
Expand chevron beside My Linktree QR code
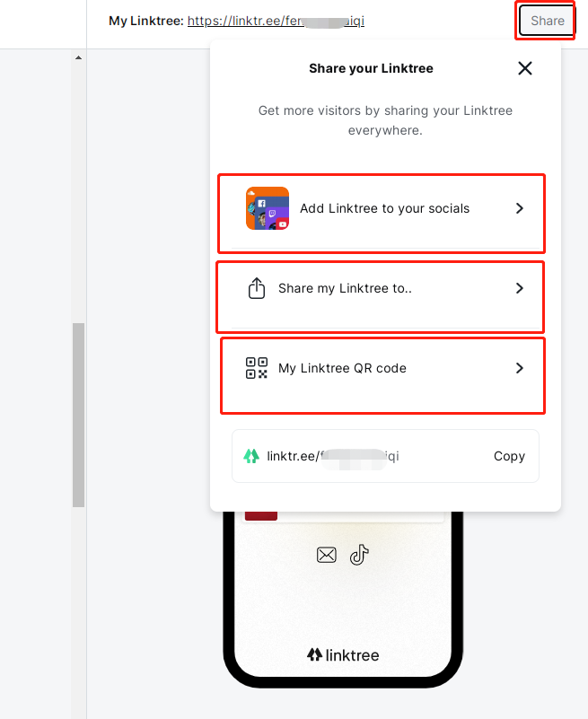pyautogui.click(x=519, y=368)
